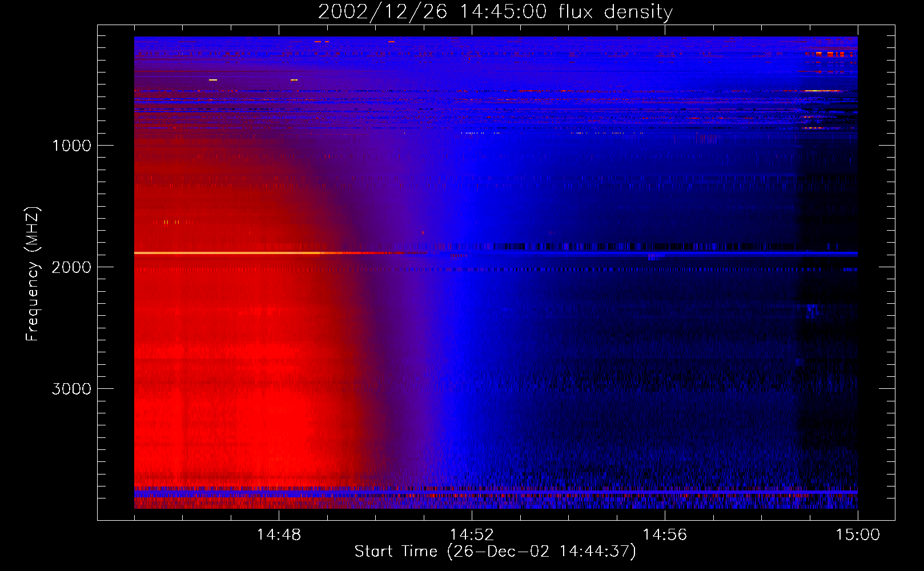Click the 3000 frequency tick label
Screen dimensions: 924x571
coord(72,389)
